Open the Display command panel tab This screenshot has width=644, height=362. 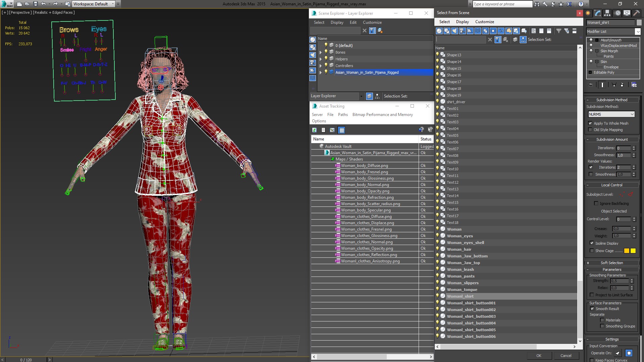627,13
